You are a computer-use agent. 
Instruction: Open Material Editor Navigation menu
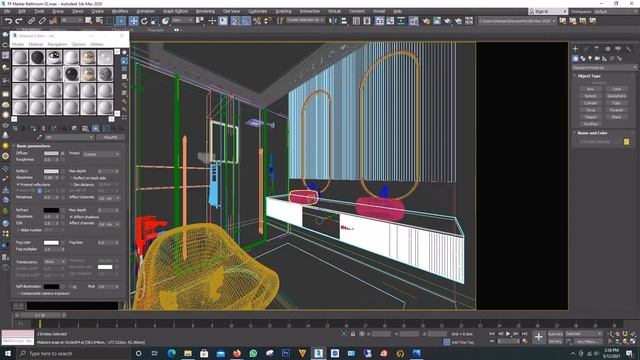[x=57, y=44]
